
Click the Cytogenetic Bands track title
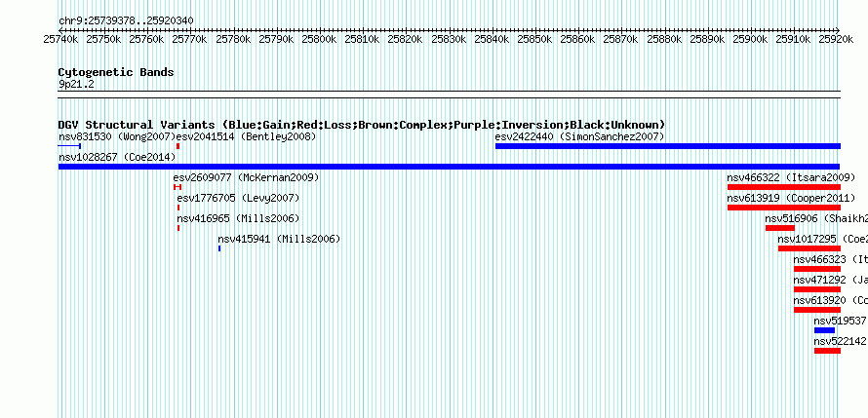point(116,72)
